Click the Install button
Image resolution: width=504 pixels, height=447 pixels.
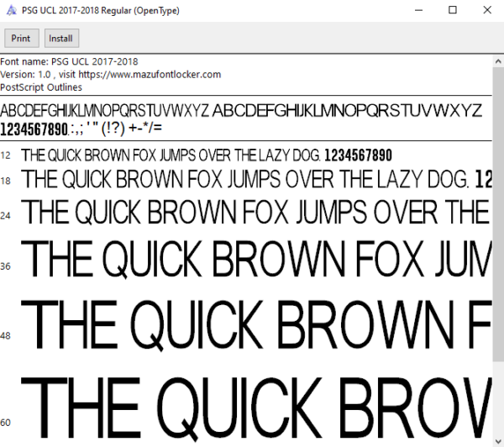61,39
